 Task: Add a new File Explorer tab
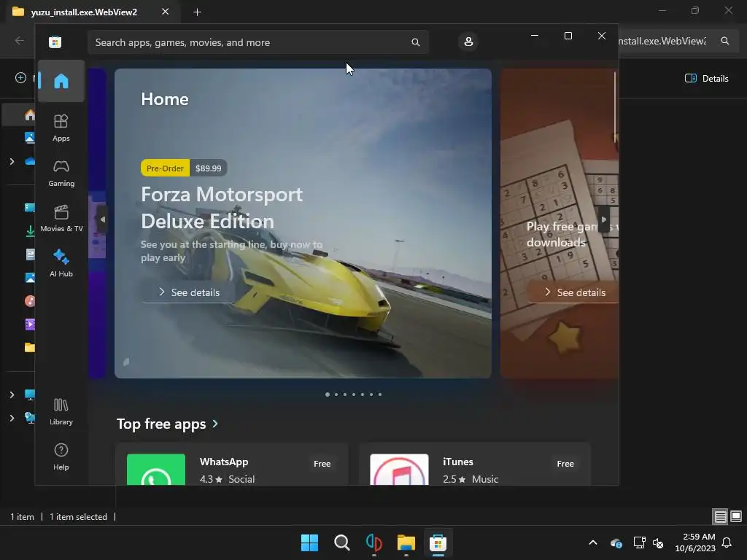[x=197, y=12]
